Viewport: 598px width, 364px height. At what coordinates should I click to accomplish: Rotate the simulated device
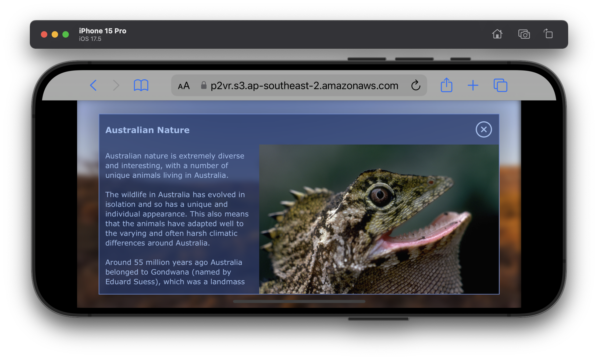pos(548,34)
